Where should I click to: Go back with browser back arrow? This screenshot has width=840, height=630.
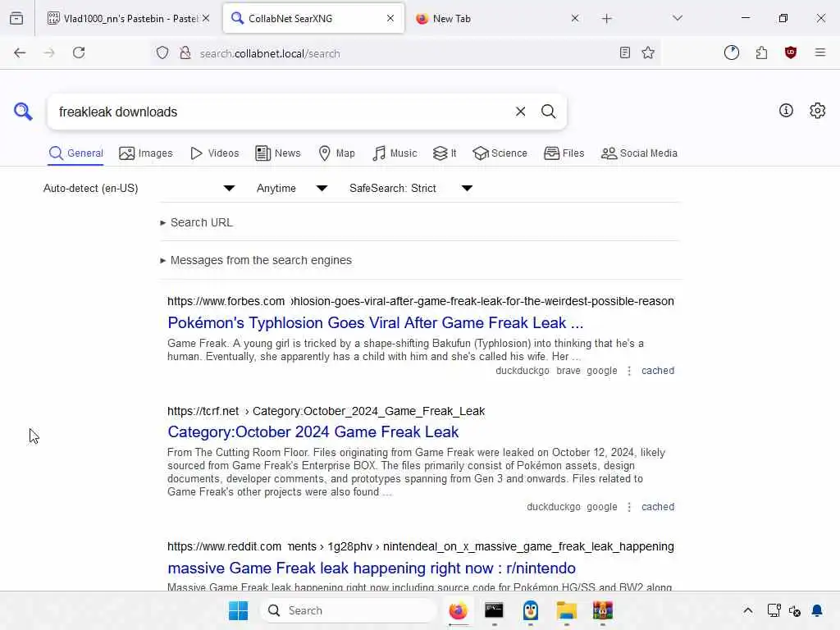(x=20, y=52)
